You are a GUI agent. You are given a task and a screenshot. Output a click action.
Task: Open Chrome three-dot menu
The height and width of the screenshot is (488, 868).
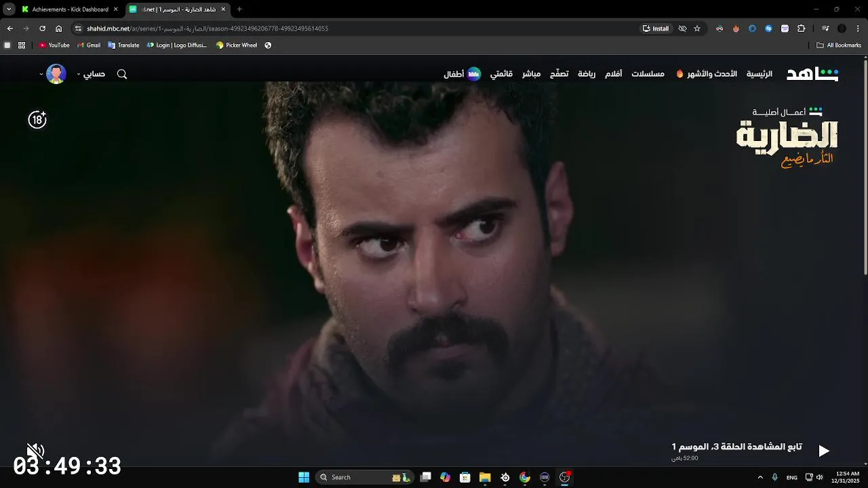point(858,28)
